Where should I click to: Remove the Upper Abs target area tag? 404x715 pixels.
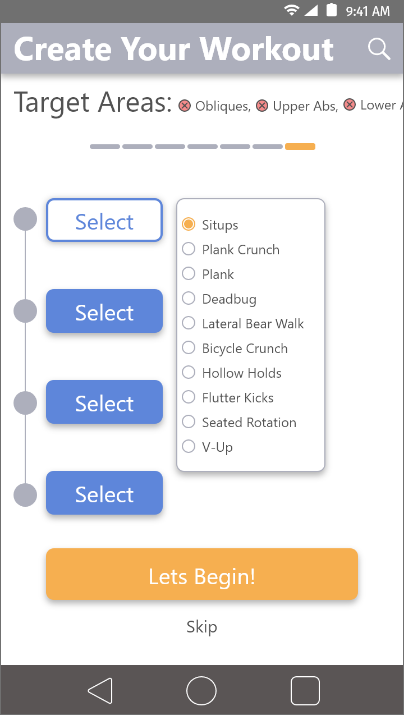pyautogui.click(x=262, y=106)
